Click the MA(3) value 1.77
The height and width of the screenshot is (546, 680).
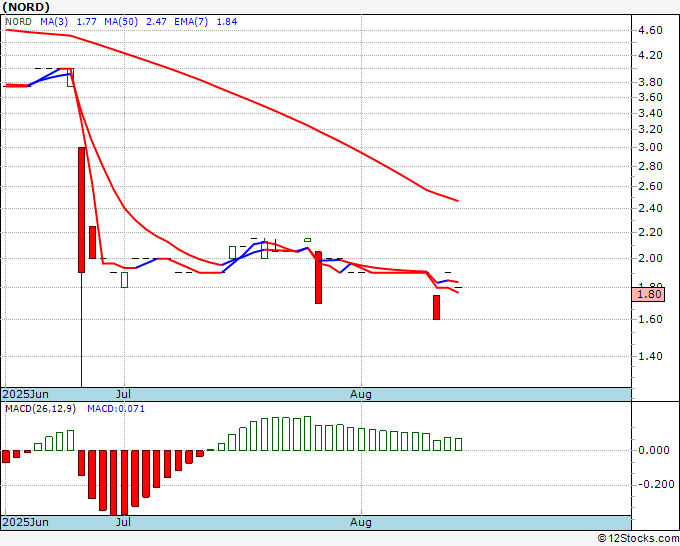[87, 22]
